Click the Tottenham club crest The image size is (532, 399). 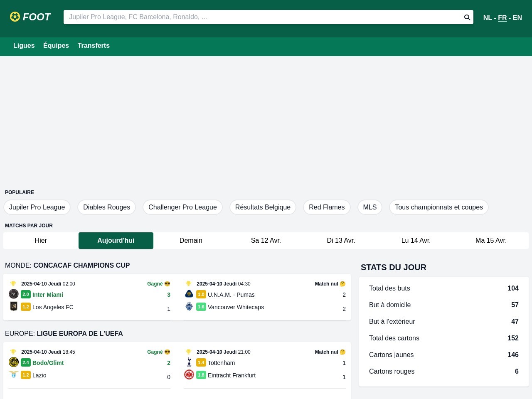pos(189,362)
